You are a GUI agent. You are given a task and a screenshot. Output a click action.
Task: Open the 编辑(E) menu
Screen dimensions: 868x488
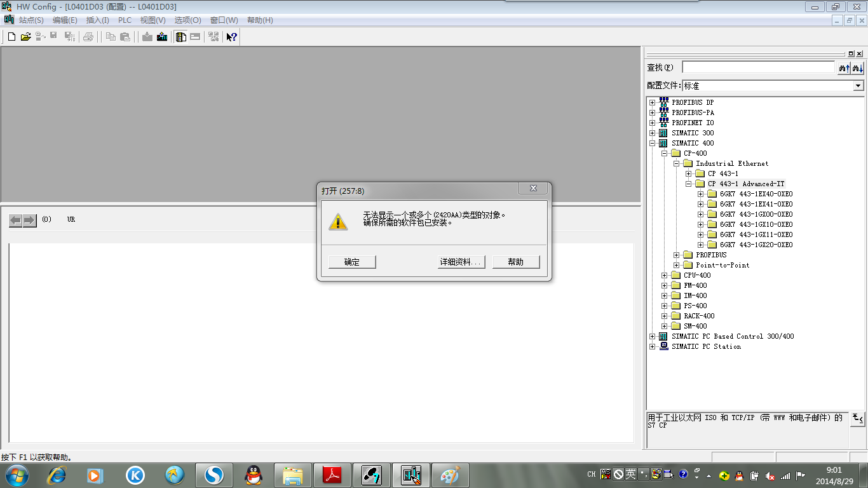[x=65, y=20]
